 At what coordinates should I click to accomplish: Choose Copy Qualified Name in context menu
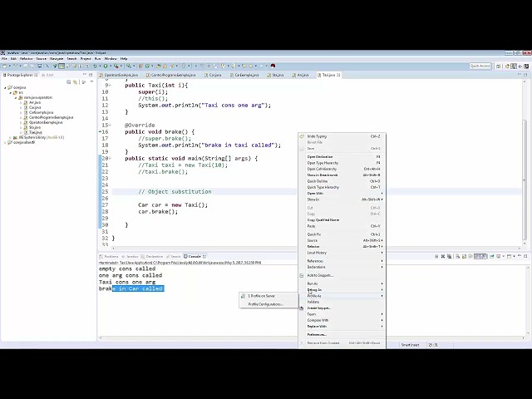click(342, 219)
